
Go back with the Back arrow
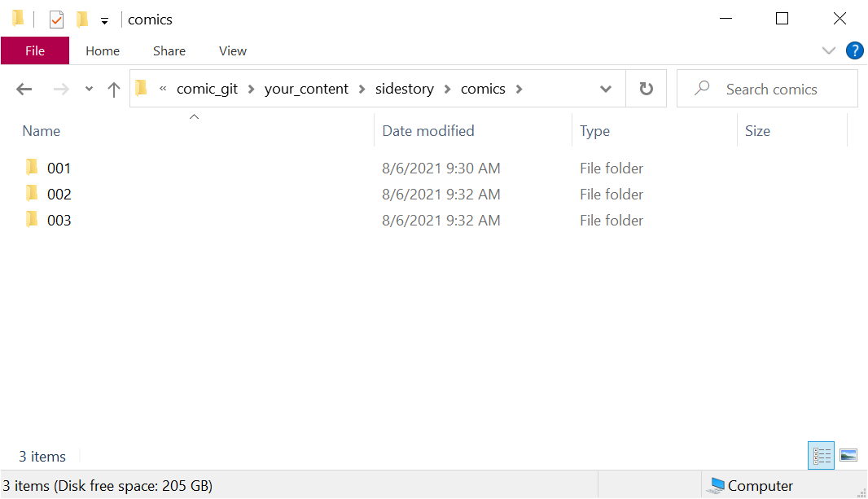coord(24,90)
